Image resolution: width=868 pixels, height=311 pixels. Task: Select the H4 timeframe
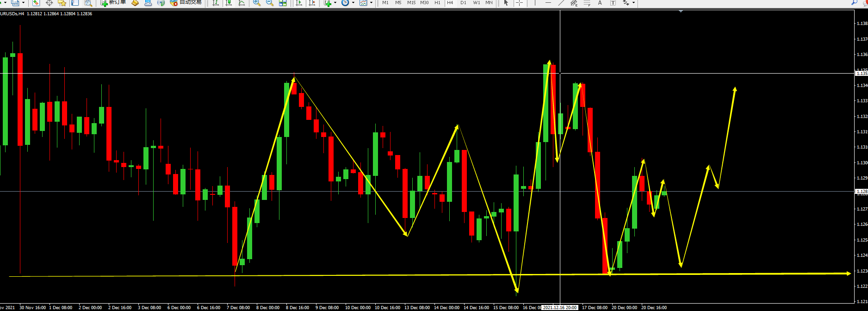pos(450,3)
